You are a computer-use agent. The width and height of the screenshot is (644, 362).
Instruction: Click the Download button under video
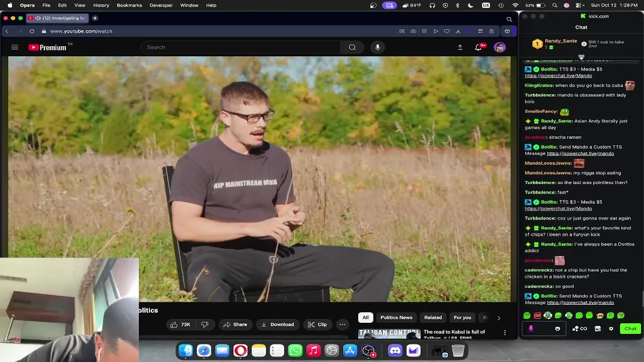[277, 324]
